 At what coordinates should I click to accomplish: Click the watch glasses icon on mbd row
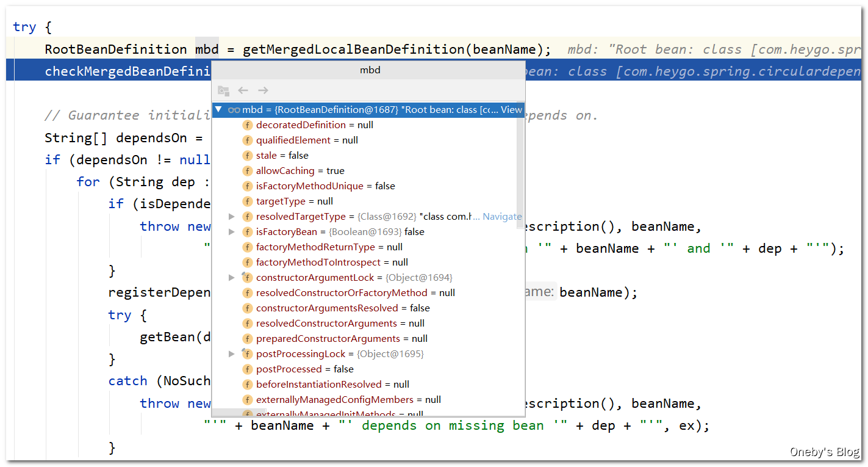[234, 110]
